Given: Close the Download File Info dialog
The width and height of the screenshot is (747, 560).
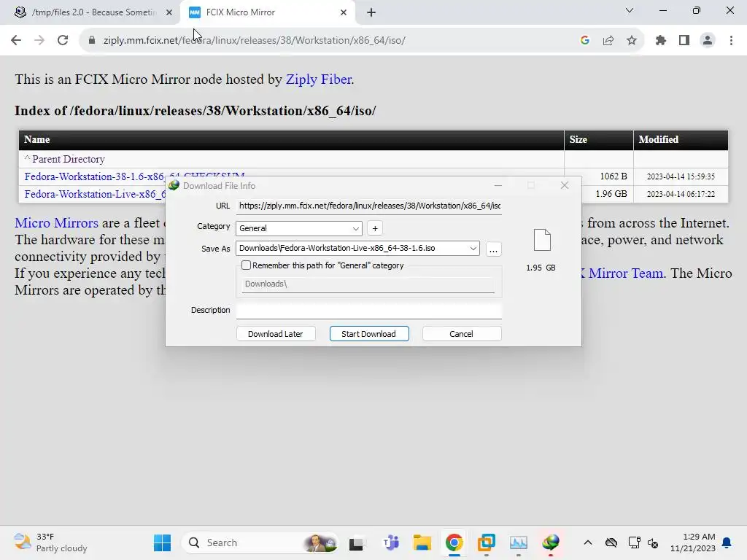Looking at the screenshot, I should coord(565,185).
